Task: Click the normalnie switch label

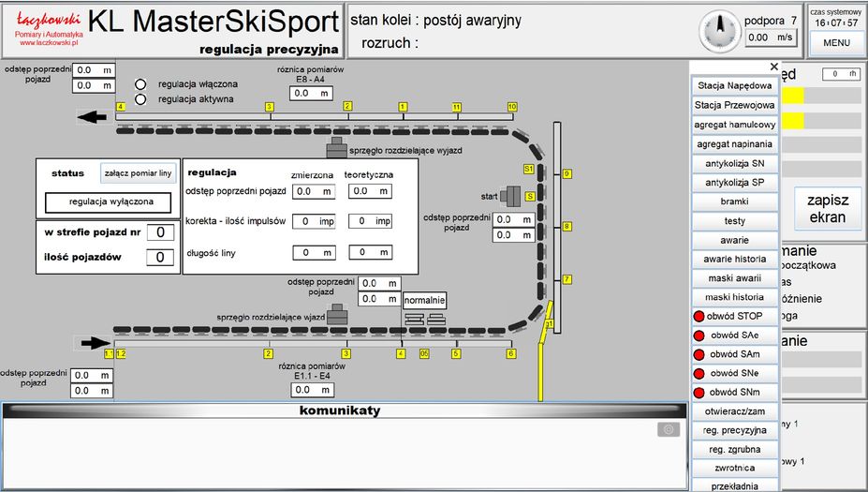Action: pos(424,300)
